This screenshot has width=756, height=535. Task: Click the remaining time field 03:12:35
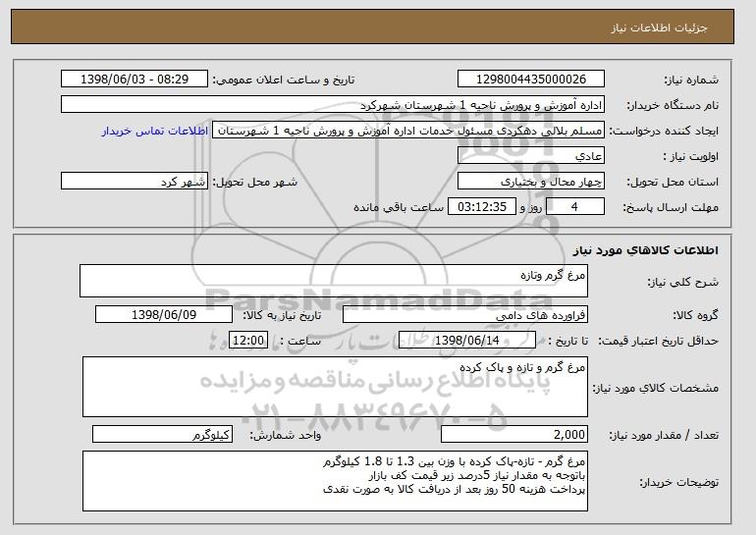pos(482,207)
